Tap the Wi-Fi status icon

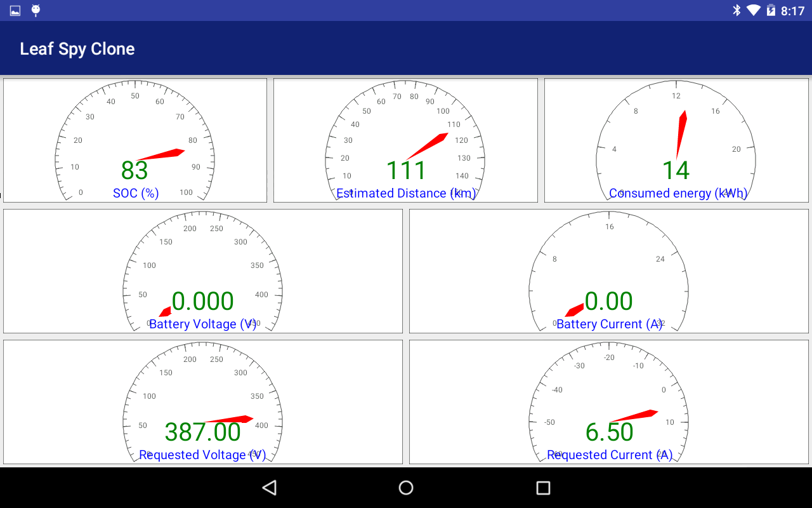pos(754,10)
